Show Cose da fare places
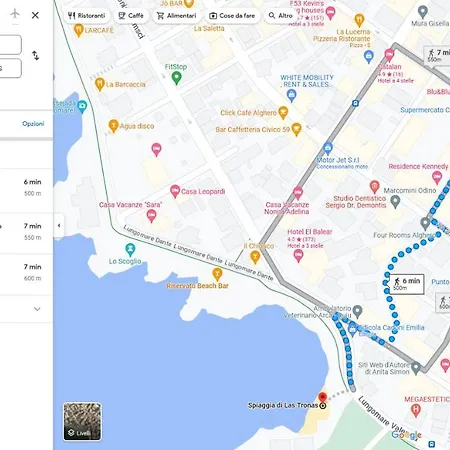This screenshot has height=450, width=450. click(232, 16)
